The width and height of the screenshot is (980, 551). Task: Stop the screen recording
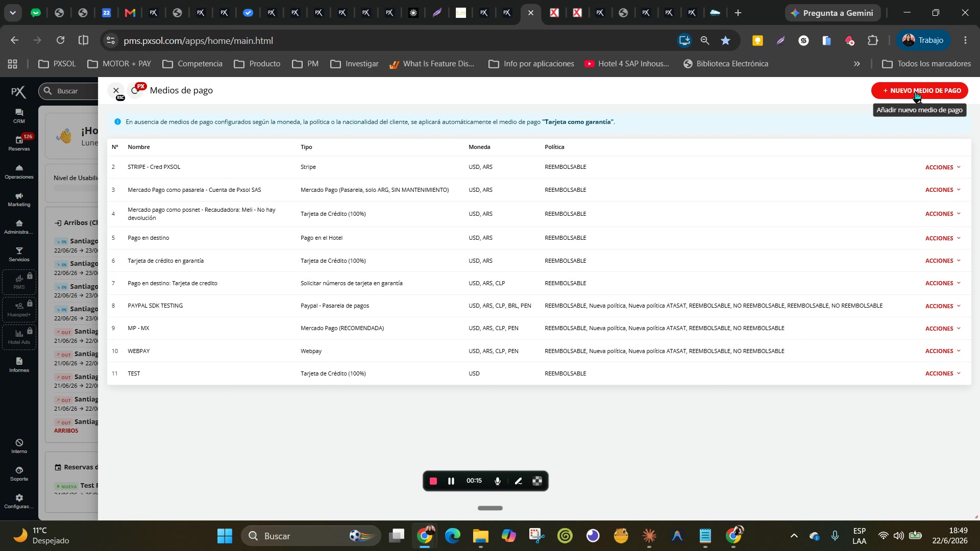click(x=433, y=481)
